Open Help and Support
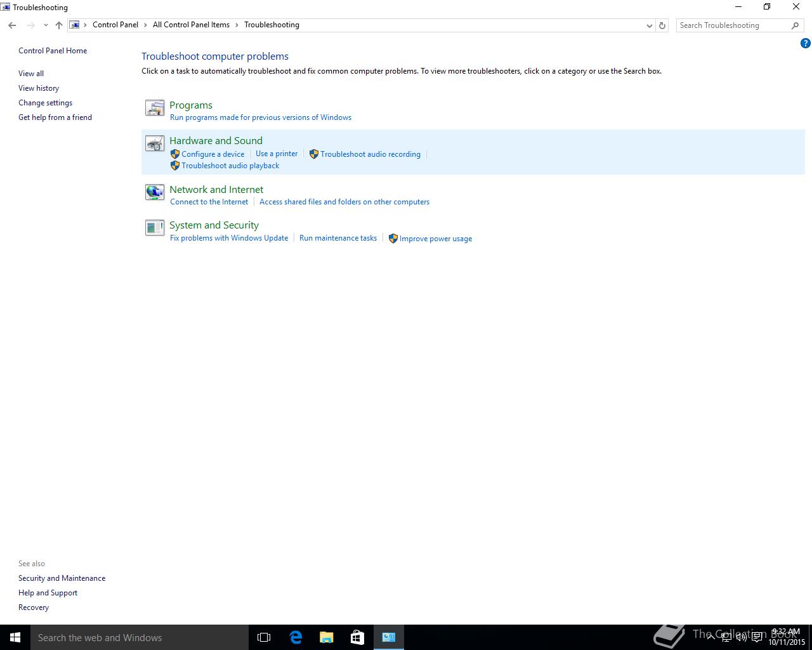 [x=48, y=593]
